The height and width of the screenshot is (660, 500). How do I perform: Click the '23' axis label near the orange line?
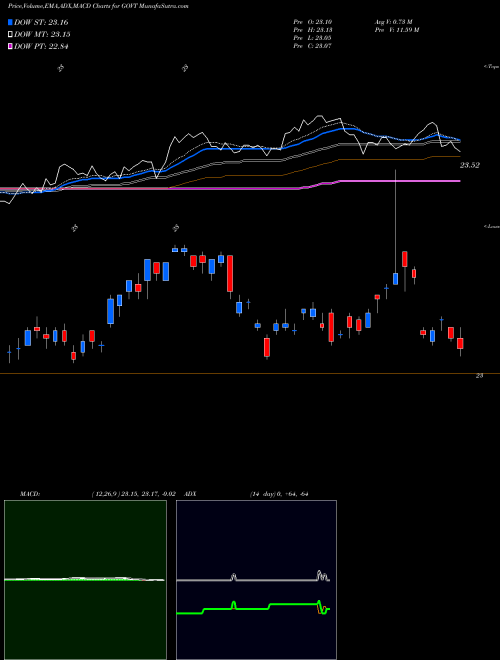(x=479, y=376)
